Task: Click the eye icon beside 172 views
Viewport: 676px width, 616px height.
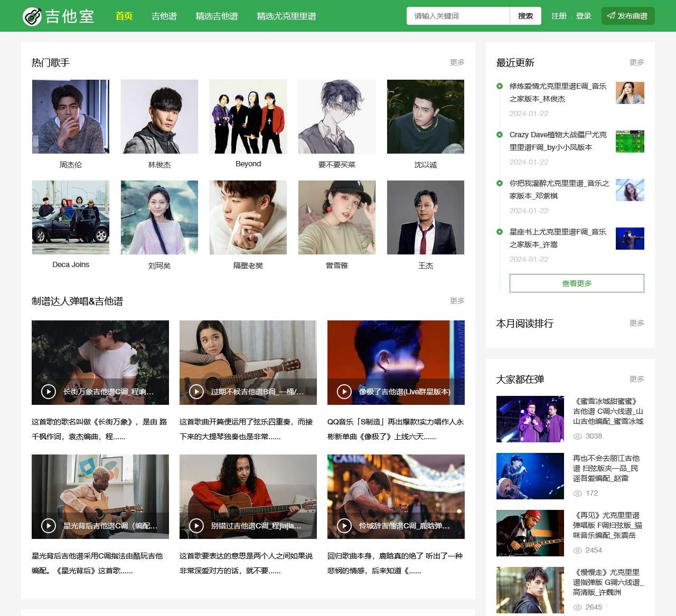Action: (578, 494)
